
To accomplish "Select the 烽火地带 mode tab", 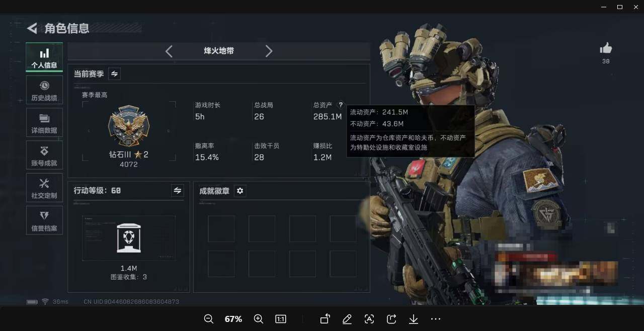I will click(219, 51).
